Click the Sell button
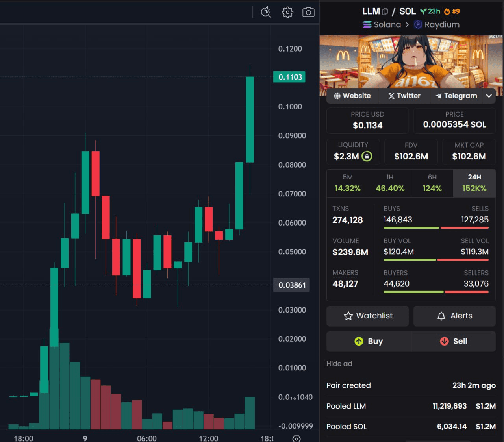 coord(454,341)
